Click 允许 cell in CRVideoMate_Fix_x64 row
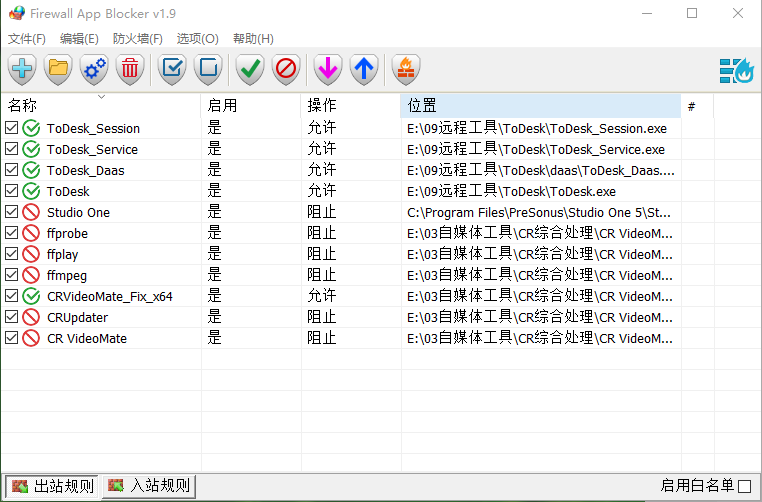This screenshot has height=502, width=762. click(322, 296)
